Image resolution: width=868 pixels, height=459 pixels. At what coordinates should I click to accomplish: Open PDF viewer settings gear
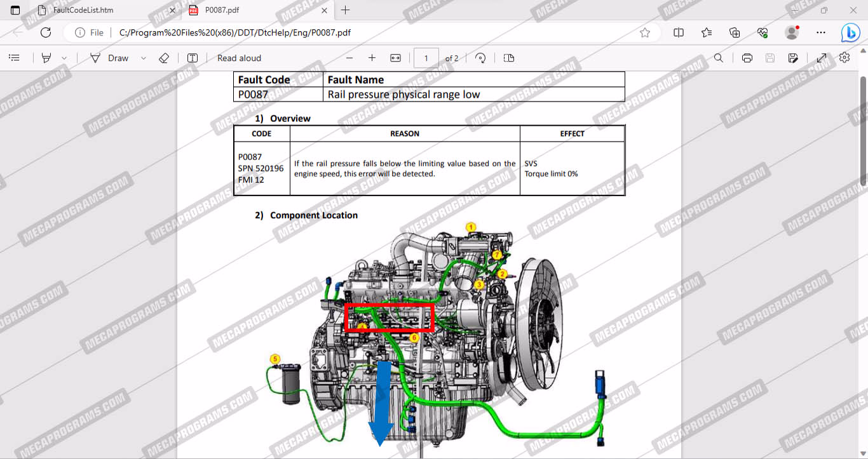[x=844, y=58]
